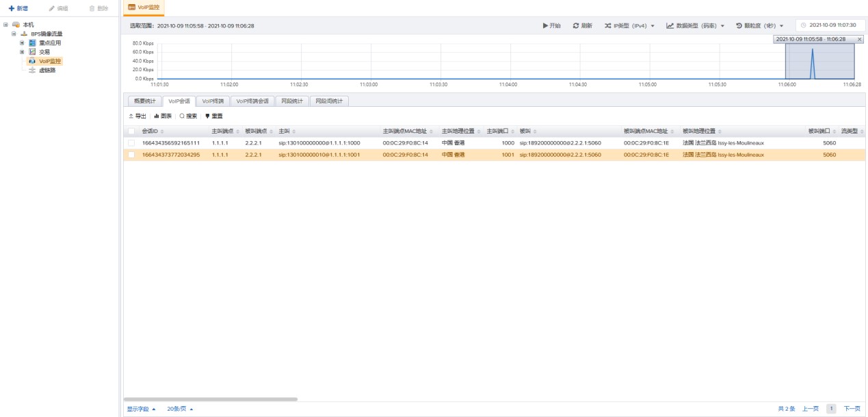Click session ID 166434356592165111
The height and width of the screenshot is (417, 868).
[x=171, y=143]
